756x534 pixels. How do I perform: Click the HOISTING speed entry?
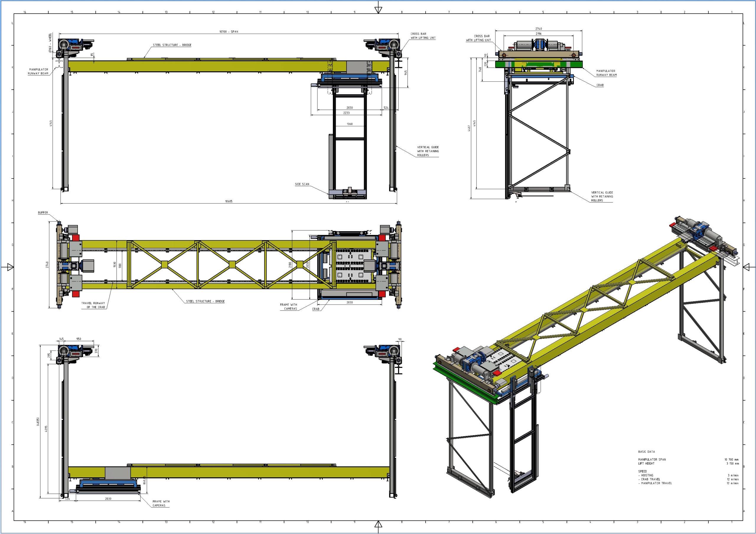tap(647, 475)
